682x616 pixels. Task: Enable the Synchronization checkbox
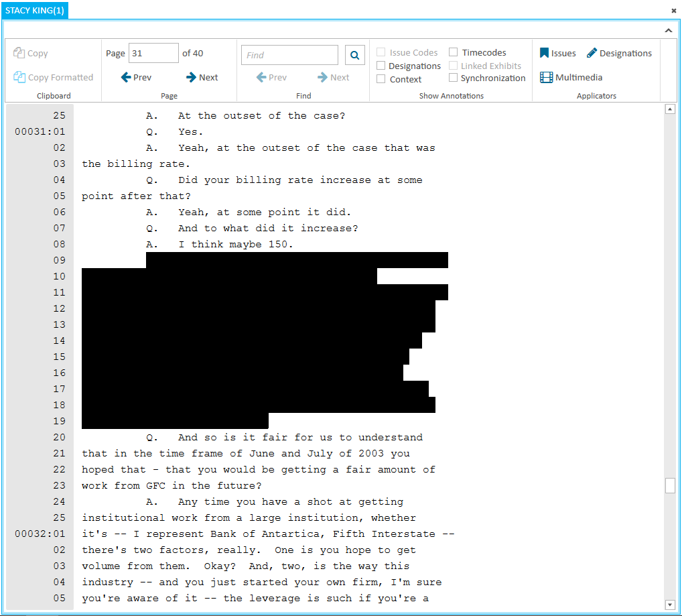[454, 78]
